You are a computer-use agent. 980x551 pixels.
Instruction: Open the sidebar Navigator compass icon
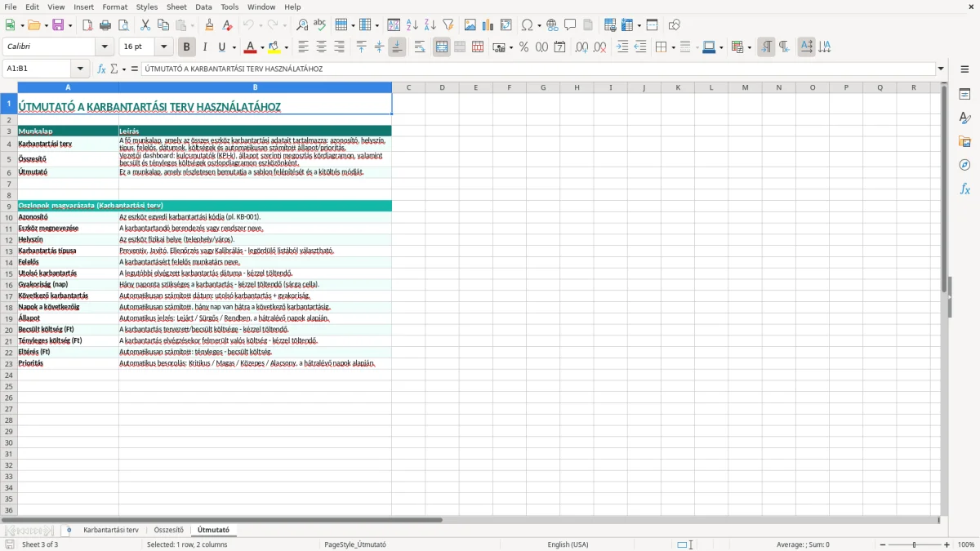click(964, 166)
